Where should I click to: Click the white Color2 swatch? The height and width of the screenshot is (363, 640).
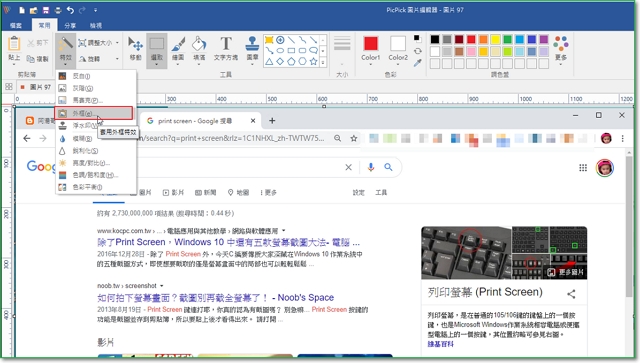pyautogui.click(x=398, y=43)
